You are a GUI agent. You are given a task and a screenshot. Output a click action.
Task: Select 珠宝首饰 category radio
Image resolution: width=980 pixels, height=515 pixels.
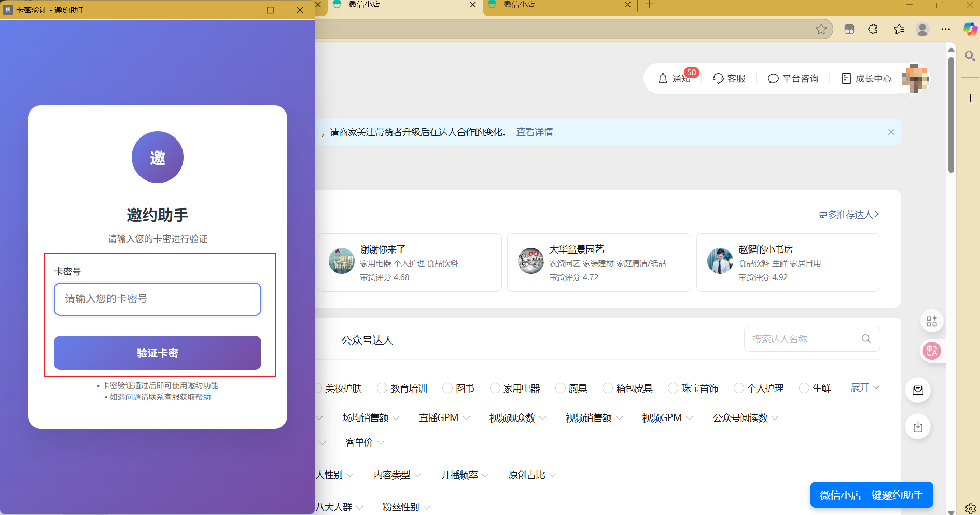click(x=673, y=388)
